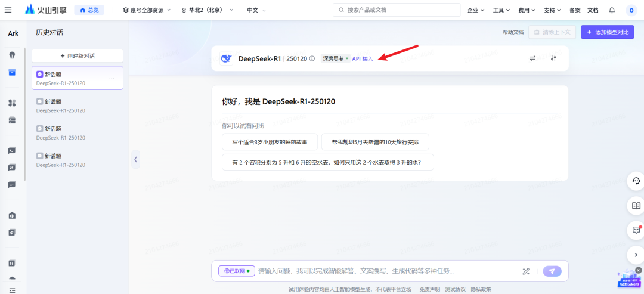The width and height of the screenshot is (644, 294).
Task: Click the paper plane send button
Action: (552, 271)
